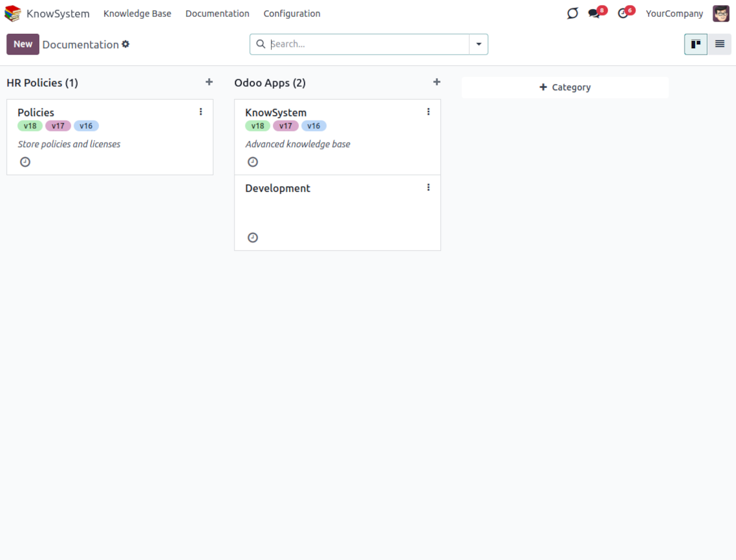Open the activities clock icon in header

(623, 14)
